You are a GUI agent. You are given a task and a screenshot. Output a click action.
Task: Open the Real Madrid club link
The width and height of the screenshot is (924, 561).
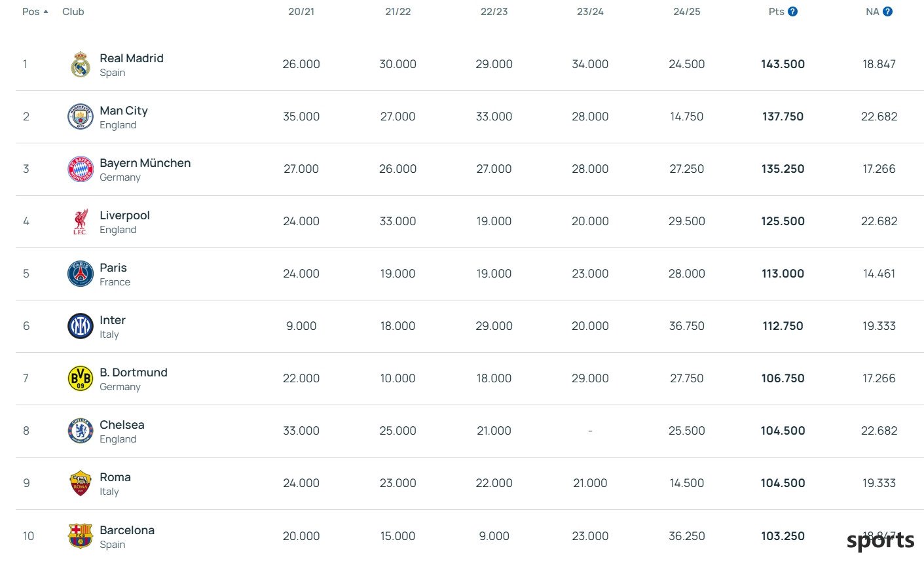pos(132,58)
